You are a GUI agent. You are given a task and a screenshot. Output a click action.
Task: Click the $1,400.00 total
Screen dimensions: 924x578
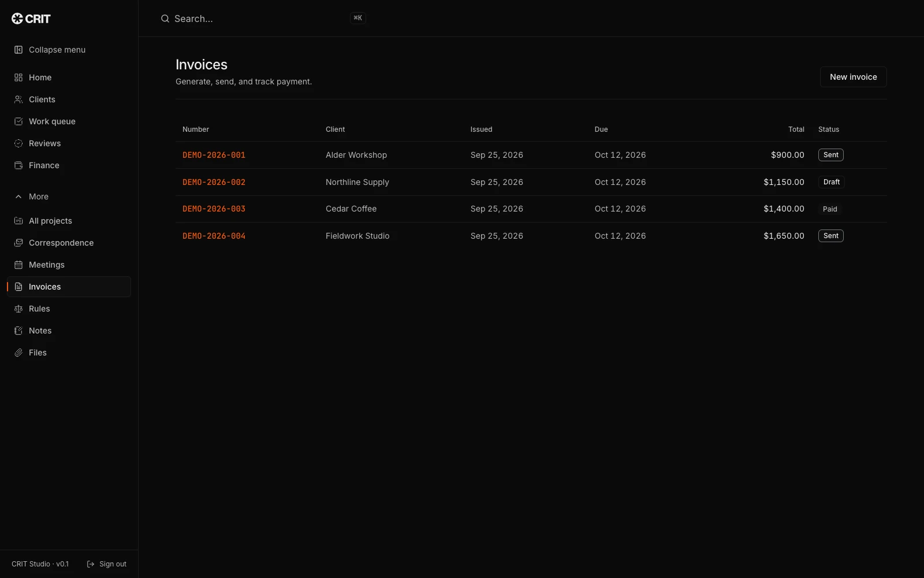pyautogui.click(x=784, y=209)
